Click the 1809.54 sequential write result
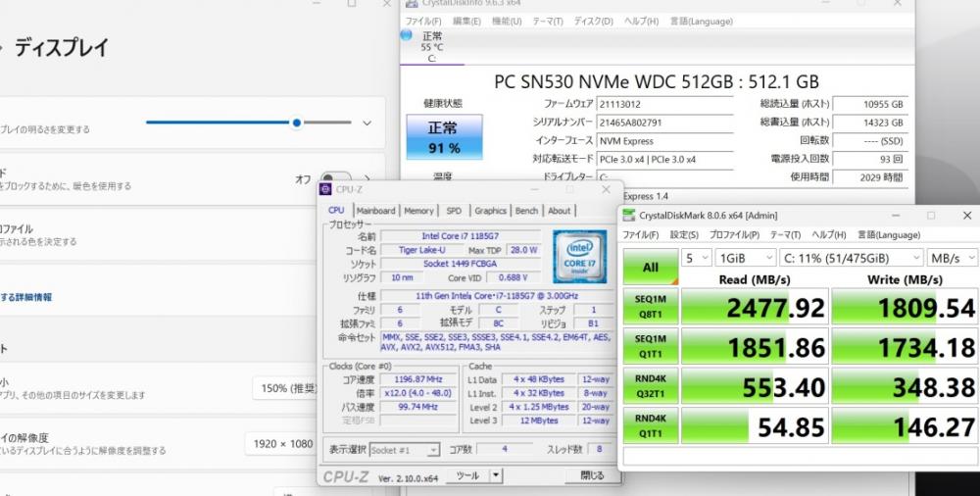 coord(905,307)
